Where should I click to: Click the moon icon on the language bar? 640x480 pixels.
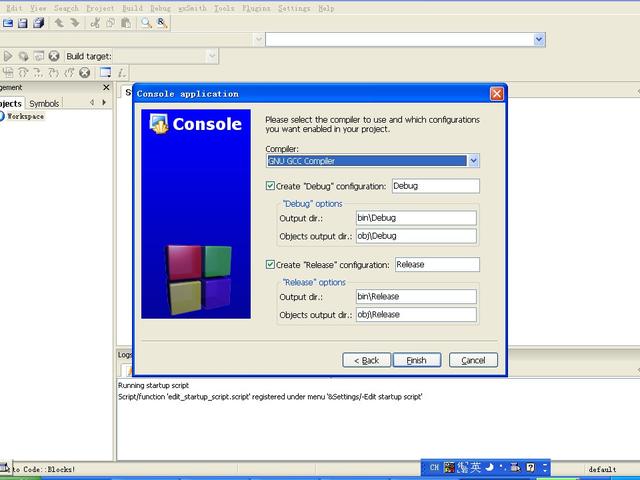click(489, 467)
